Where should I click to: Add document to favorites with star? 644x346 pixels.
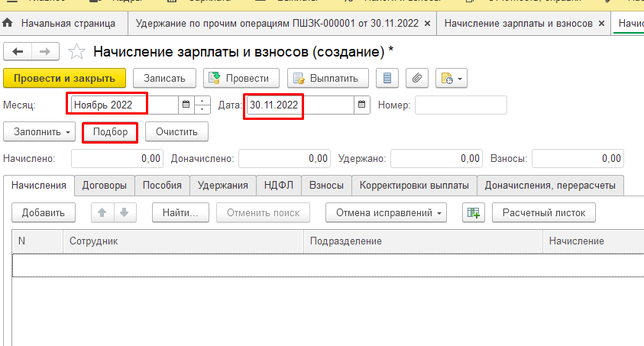pyautogui.click(x=76, y=52)
